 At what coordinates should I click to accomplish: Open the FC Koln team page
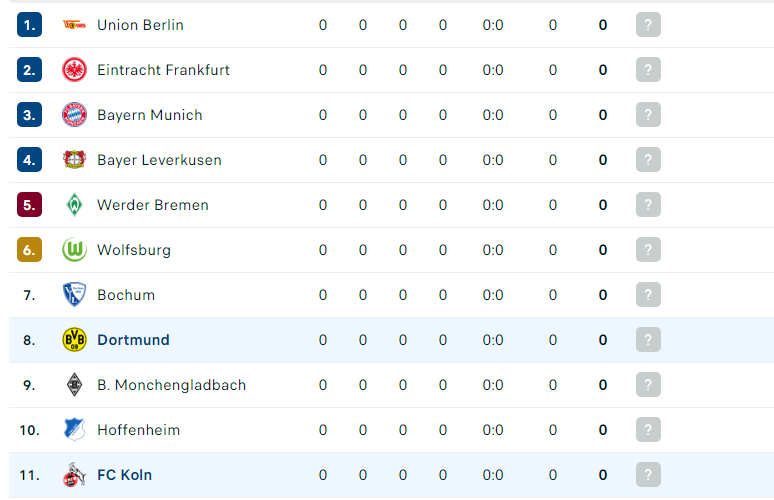[x=124, y=474]
